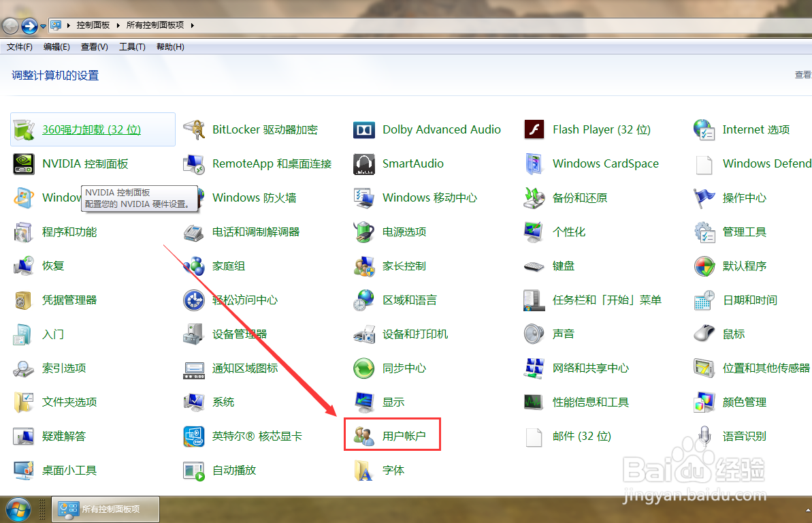
Task: Open the RemoteApp 和桌面连接 icon
Action: pyautogui.click(x=194, y=164)
